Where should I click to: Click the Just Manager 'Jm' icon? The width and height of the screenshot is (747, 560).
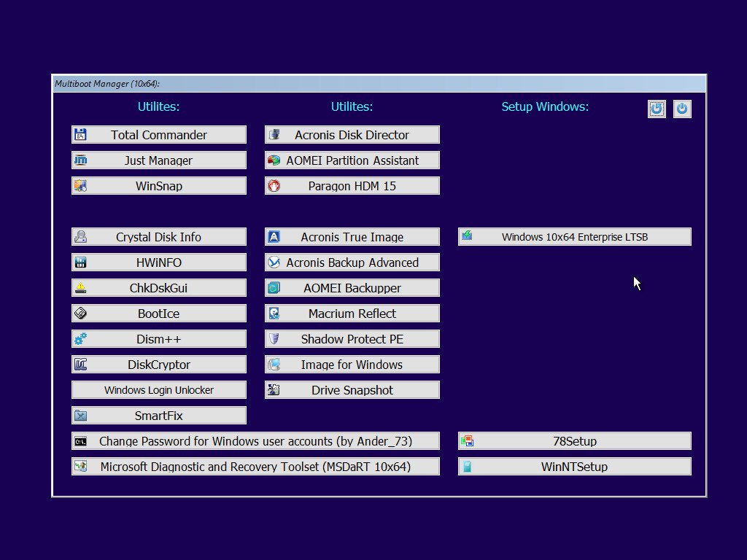tap(80, 160)
